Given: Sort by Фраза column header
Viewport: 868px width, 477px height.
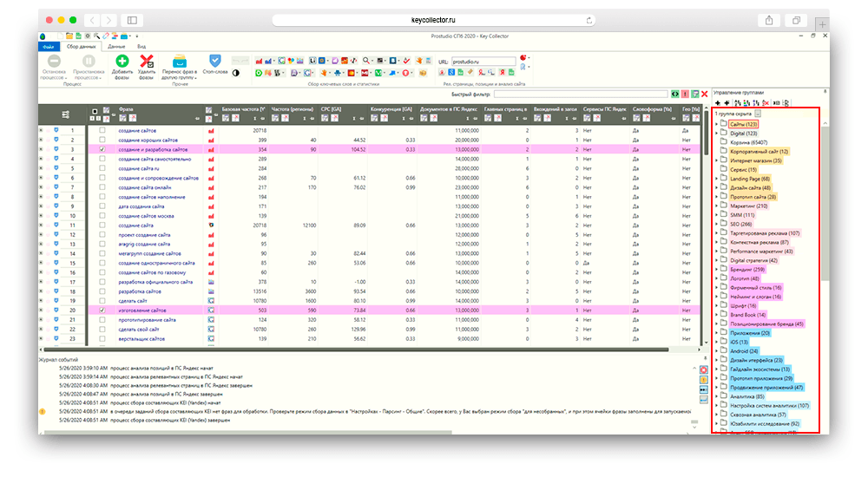Looking at the screenshot, I should tap(126, 109).
